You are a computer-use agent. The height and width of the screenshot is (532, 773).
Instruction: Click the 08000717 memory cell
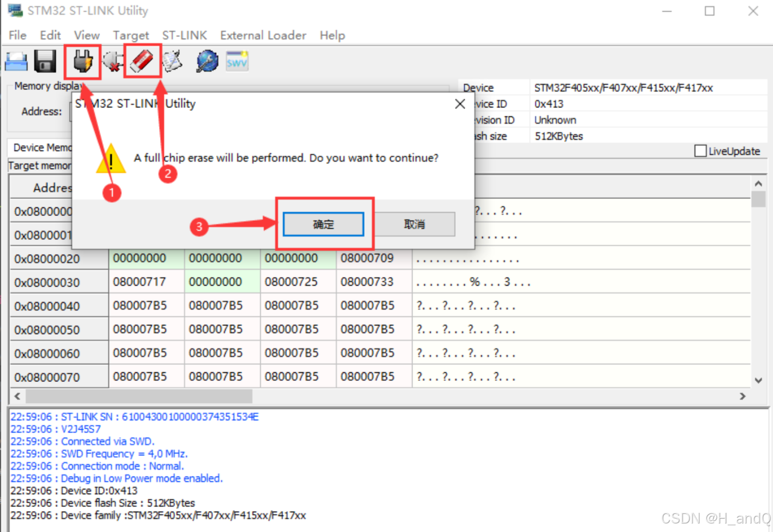click(146, 282)
